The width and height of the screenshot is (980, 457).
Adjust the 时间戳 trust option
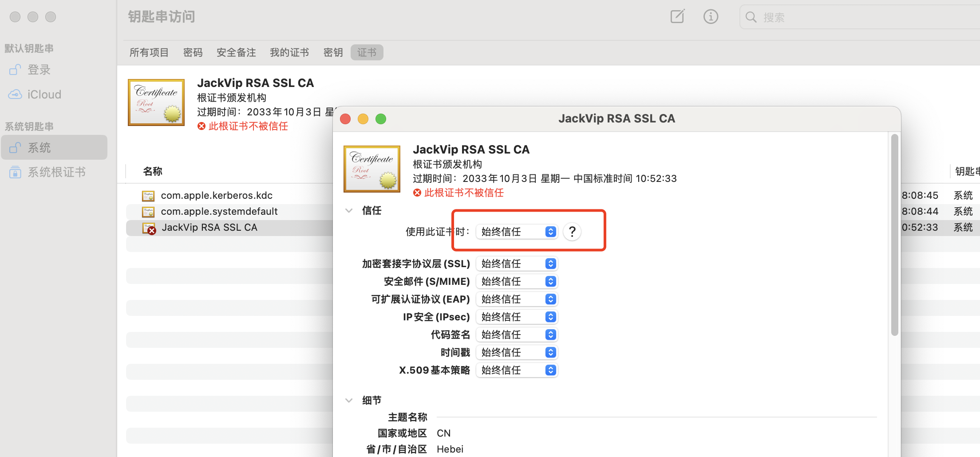click(x=517, y=352)
